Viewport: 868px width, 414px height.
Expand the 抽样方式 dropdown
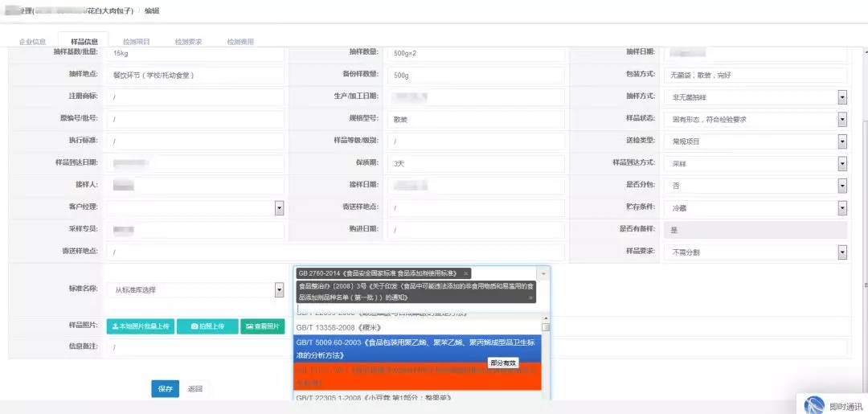pos(842,97)
